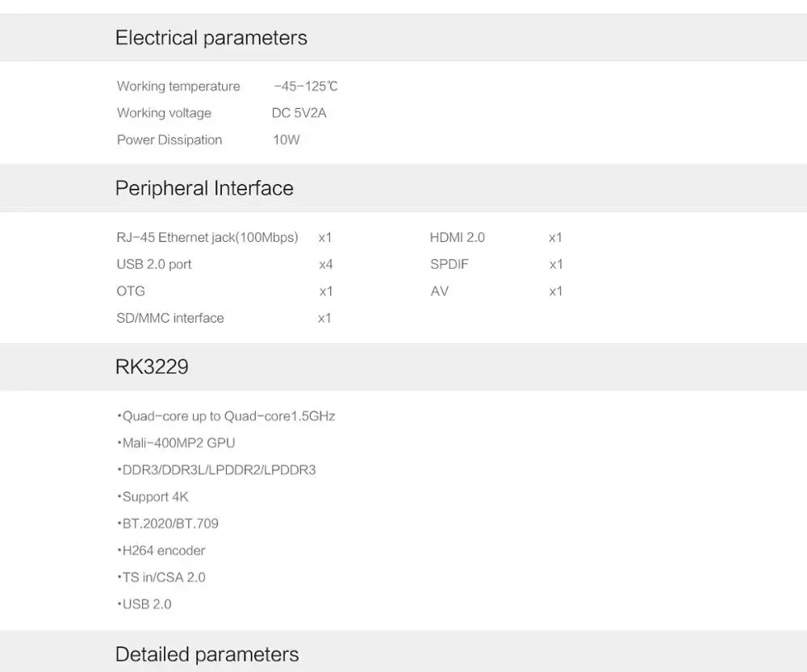Click the USB 2.0 port entry
The image size is (807, 672).
click(x=154, y=265)
